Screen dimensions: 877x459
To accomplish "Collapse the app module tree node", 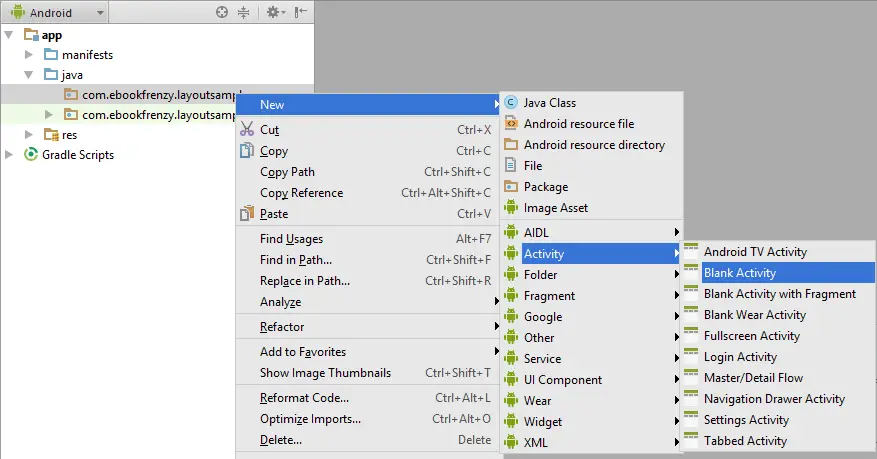I will coord(9,35).
